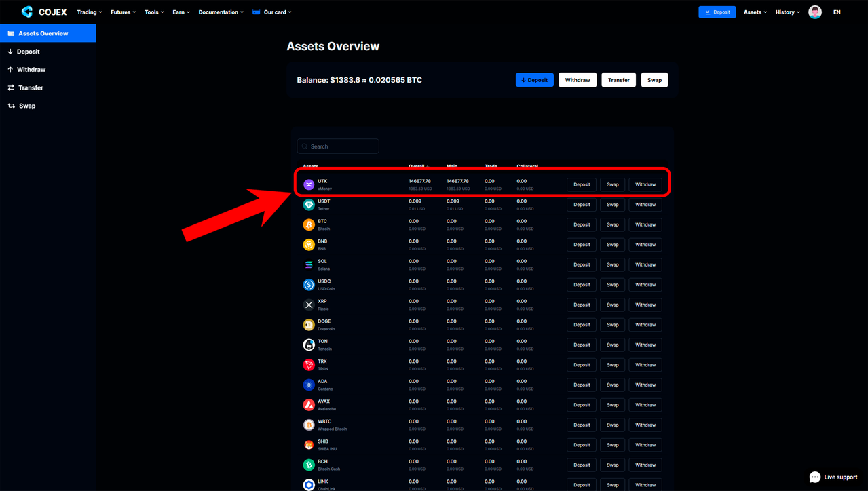Viewport: 868px width, 491px height.
Task: Expand the Assets menu in header
Action: point(755,12)
